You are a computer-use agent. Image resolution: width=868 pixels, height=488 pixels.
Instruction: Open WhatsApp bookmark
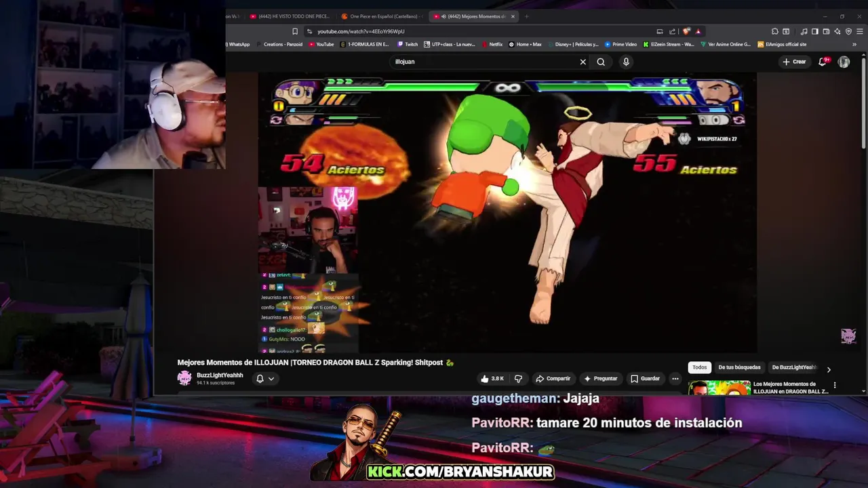[x=238, y=45]
